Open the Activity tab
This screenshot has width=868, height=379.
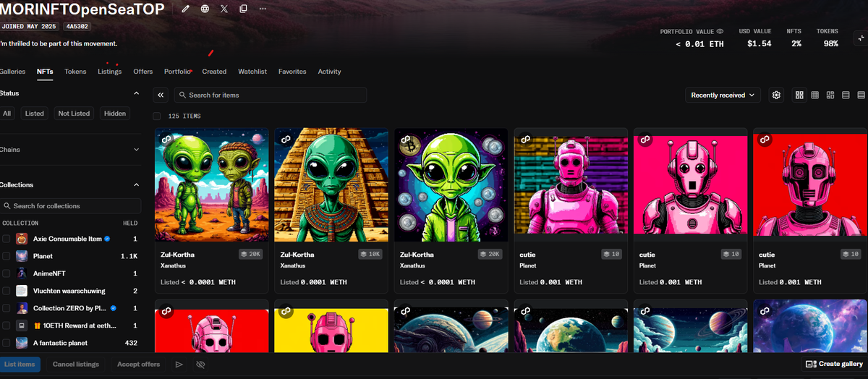[x=329, y=72]
